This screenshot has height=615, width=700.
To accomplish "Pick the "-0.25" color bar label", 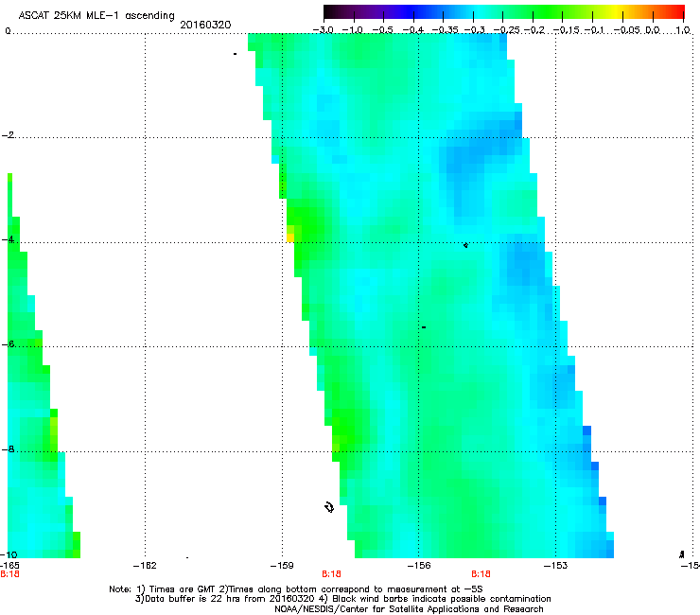I will [507, 30].
